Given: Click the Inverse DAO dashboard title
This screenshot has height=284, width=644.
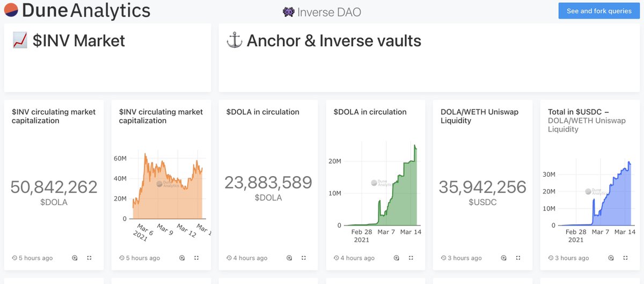Looking at the screenshot, I should pos(321,11).
